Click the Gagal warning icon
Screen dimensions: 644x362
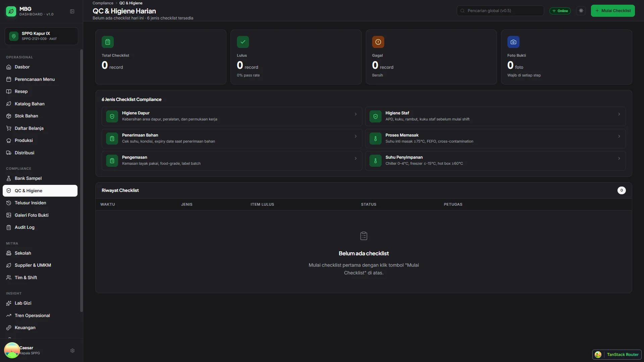point(378,42)
